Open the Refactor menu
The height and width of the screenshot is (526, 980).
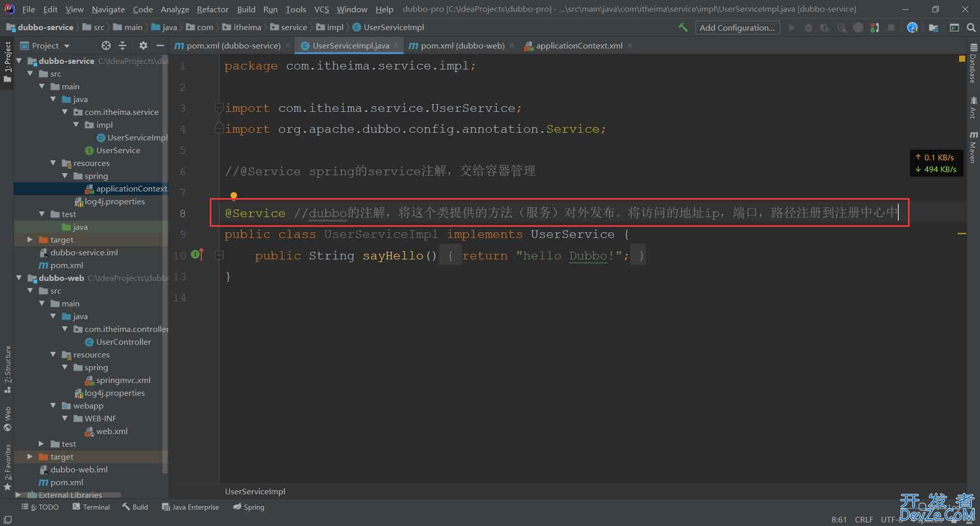[x=212, y=9]
